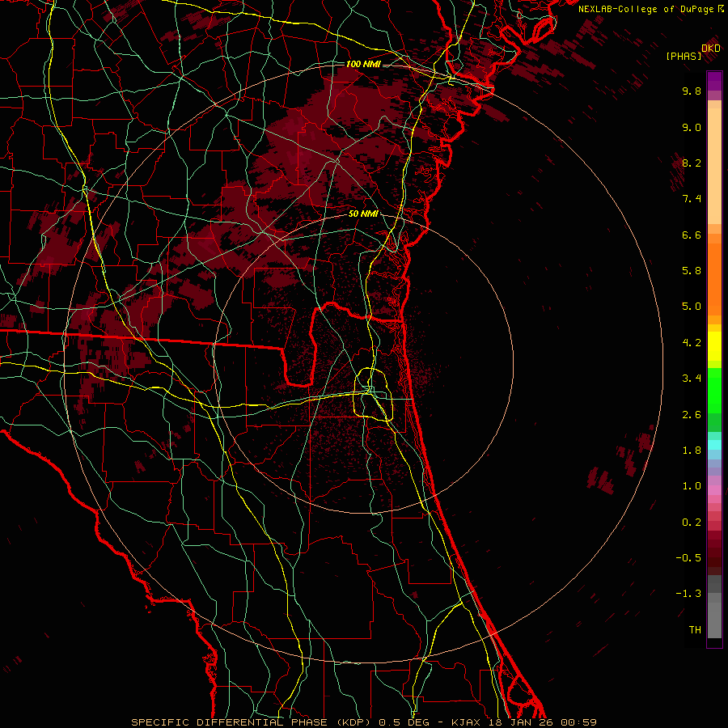Click the 7.4 legend value
Image resolution: width=728 pixels, height=728 pixels.
pos(692,199)
